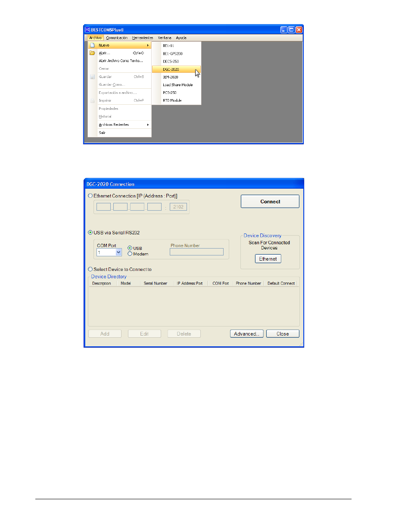The height and width of the screenshot is (532, 411).
Task: Choose the USB radio button beside COM Port
Action: 130,248
